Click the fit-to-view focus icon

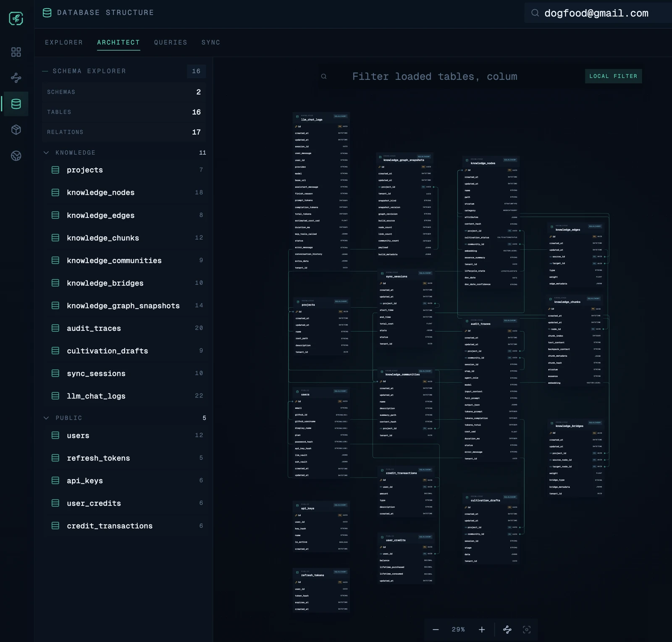(x=527, y=629)
